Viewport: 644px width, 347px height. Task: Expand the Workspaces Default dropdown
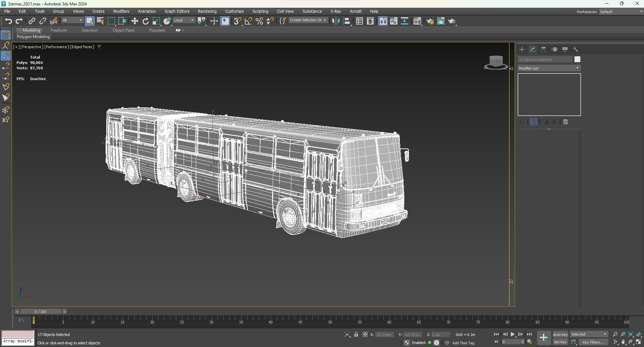[621, 12]
